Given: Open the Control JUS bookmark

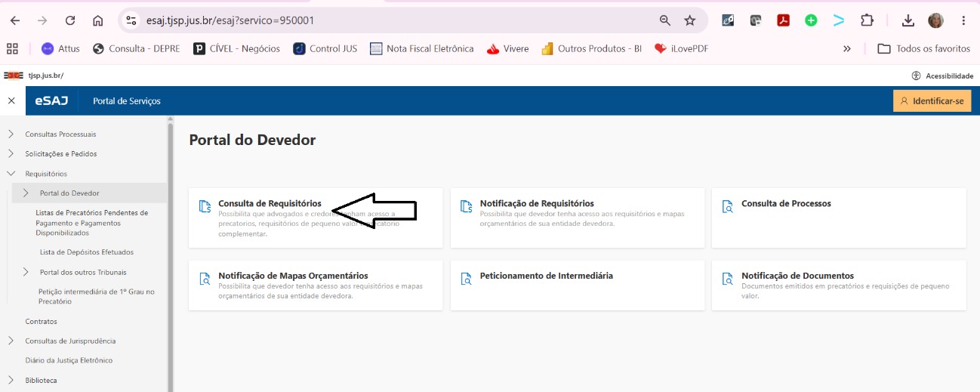Looking at the screenshot, I should [325, 48].
